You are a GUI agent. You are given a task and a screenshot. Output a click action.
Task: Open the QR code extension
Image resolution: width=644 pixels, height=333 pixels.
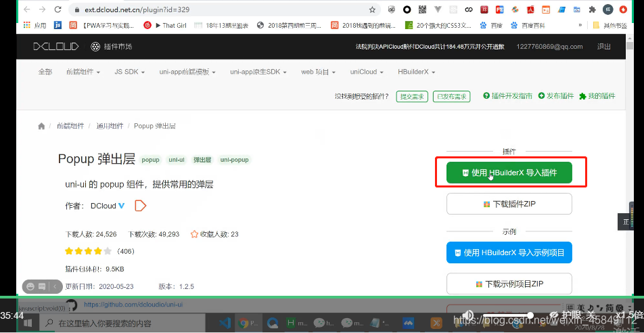(x=422, y=9)
